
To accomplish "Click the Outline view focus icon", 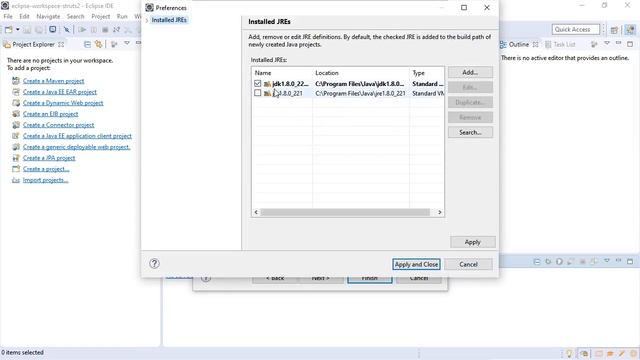I will click(594, 44).
